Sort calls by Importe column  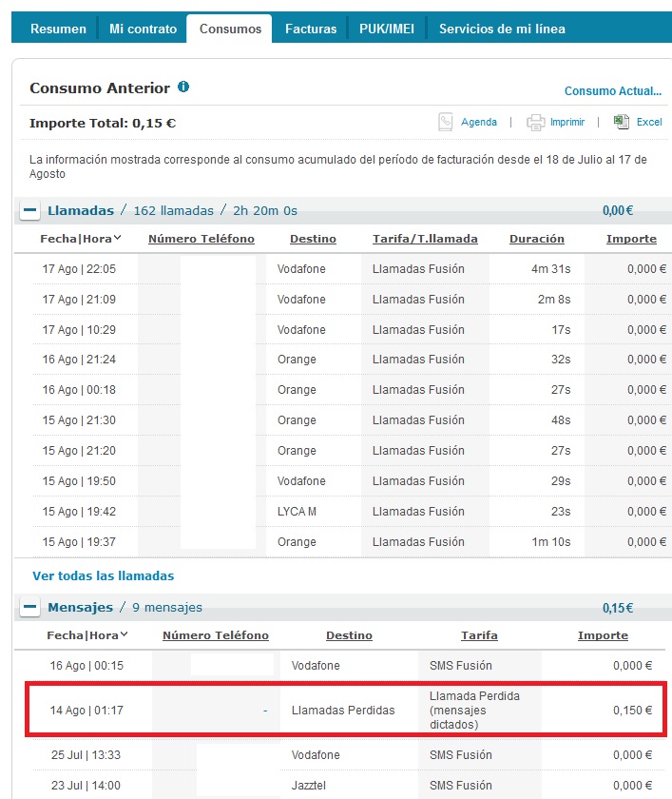coord(631,239)
